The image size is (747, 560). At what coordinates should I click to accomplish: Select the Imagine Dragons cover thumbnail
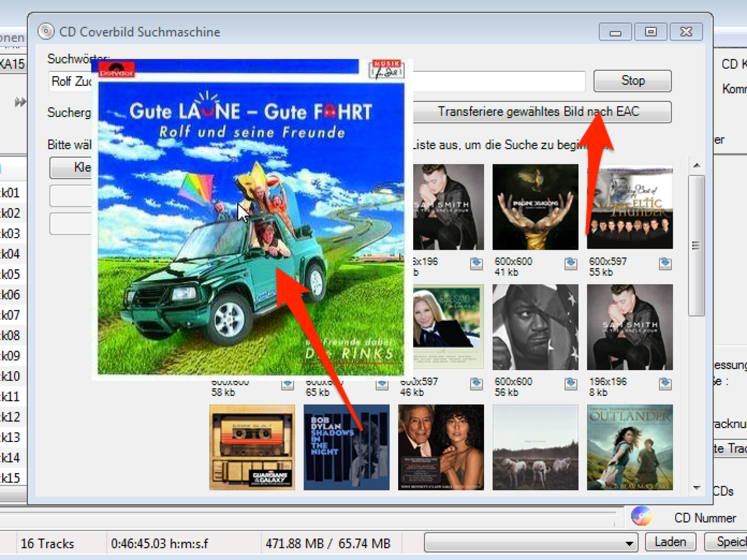[x=535, y=207]
